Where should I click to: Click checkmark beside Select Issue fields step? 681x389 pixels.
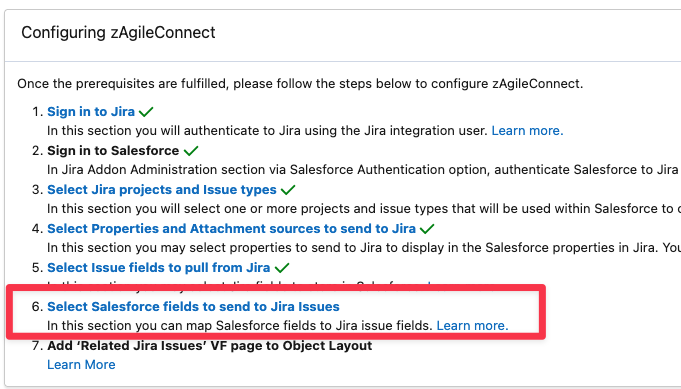[282, 267]
